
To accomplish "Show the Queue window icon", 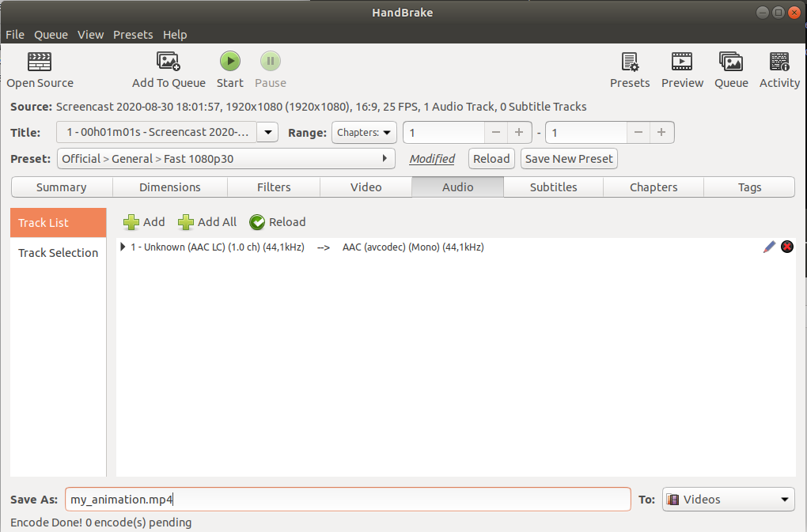I will [x=731, y=62].
